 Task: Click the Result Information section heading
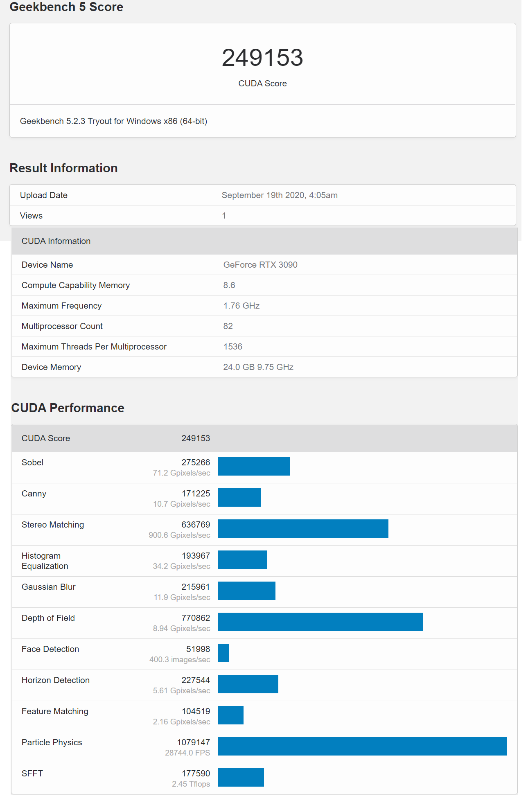point(63,168)
